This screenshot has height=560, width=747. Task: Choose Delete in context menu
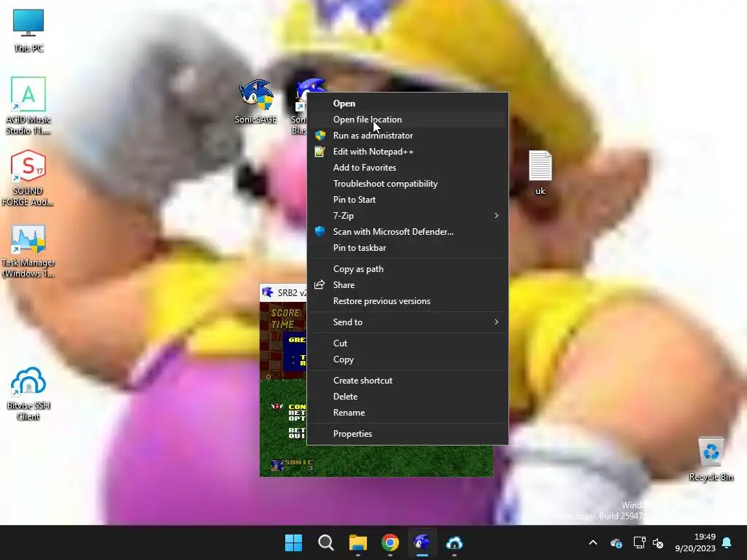tap(407, 397)
